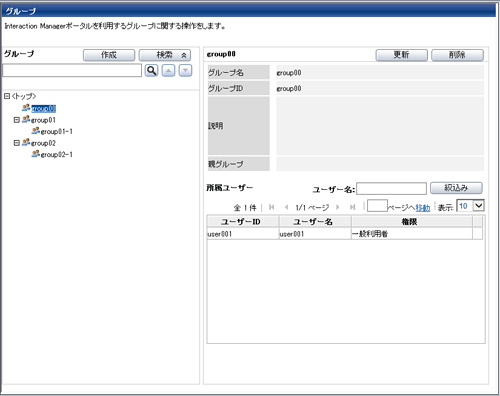The height and width of the screenshot is (396, 500).
Task: Focus the group search text field
Action: point(72,70)
